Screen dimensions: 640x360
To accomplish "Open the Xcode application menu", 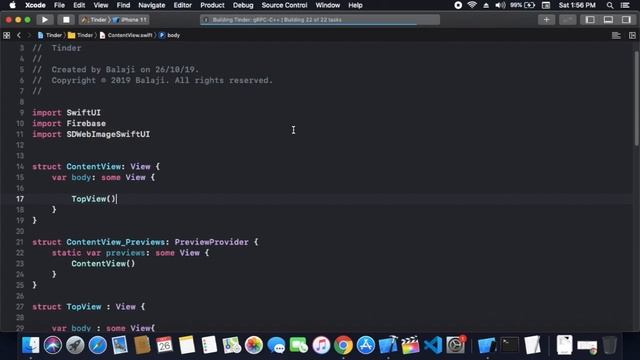I will point(35,5).
